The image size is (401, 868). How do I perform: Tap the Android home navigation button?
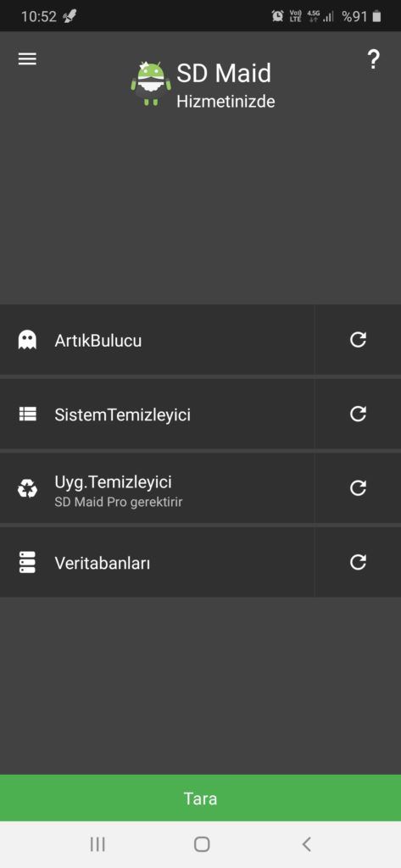pos(202,844)
